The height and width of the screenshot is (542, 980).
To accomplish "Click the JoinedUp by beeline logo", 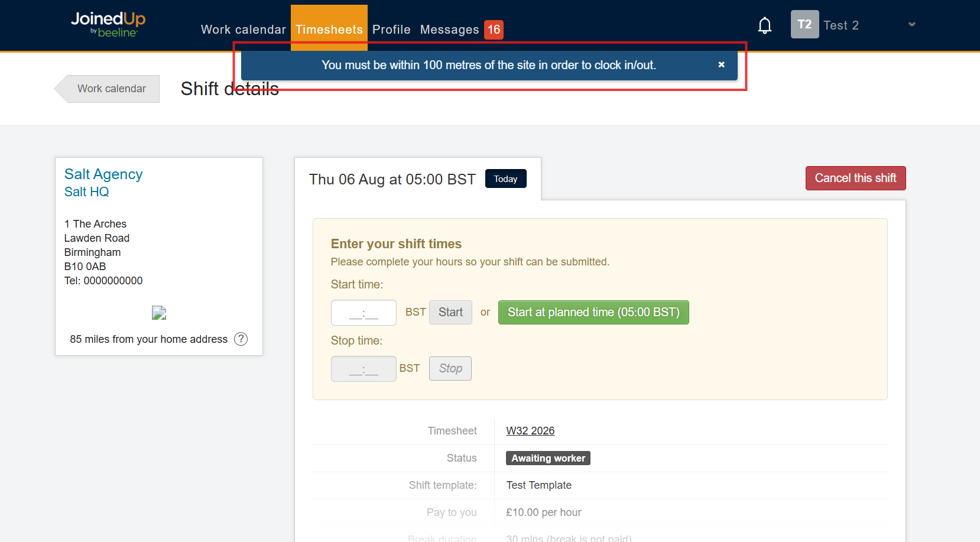I will click(108, 25).
